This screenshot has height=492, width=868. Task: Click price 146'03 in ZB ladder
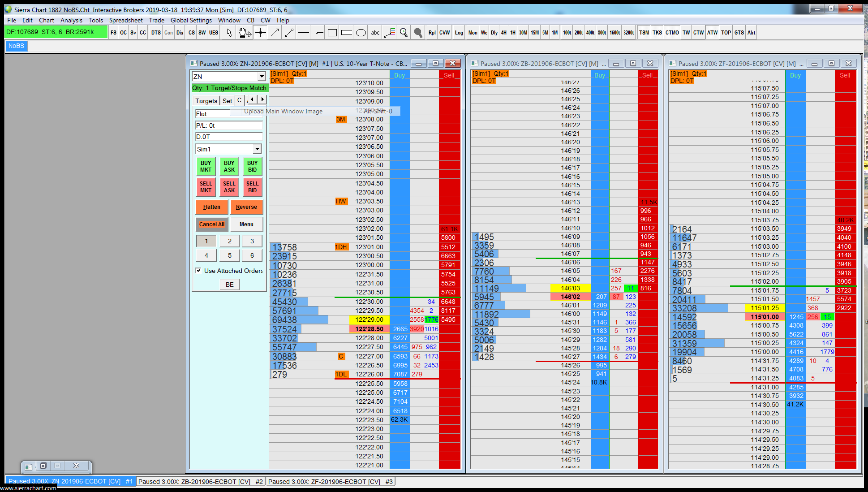570,288
